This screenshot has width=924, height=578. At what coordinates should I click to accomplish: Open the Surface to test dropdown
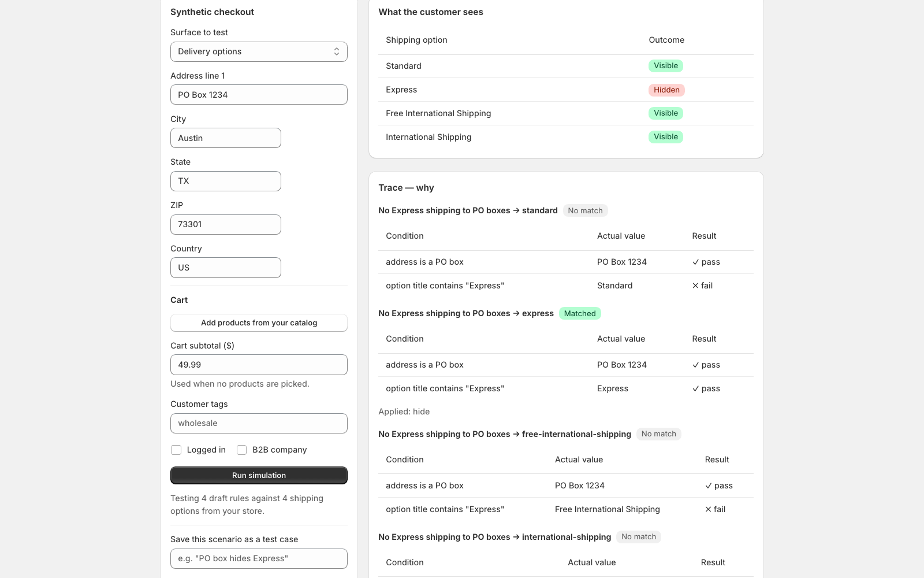[x=259, y=51]
